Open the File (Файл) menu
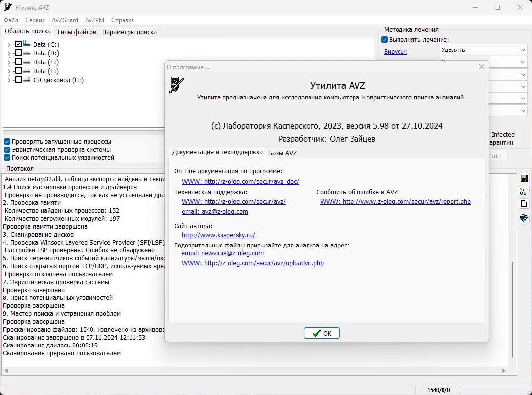Screen dimensions: 532x395 click(11, 20)
